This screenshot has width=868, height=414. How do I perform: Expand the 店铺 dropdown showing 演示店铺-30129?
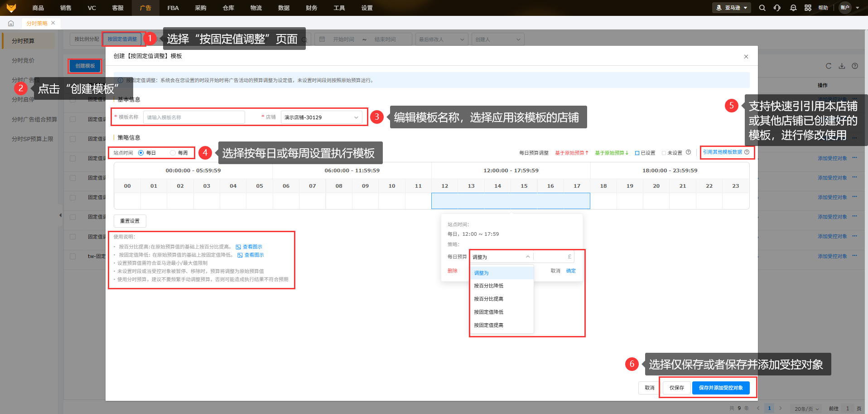[x=321, y=117]
